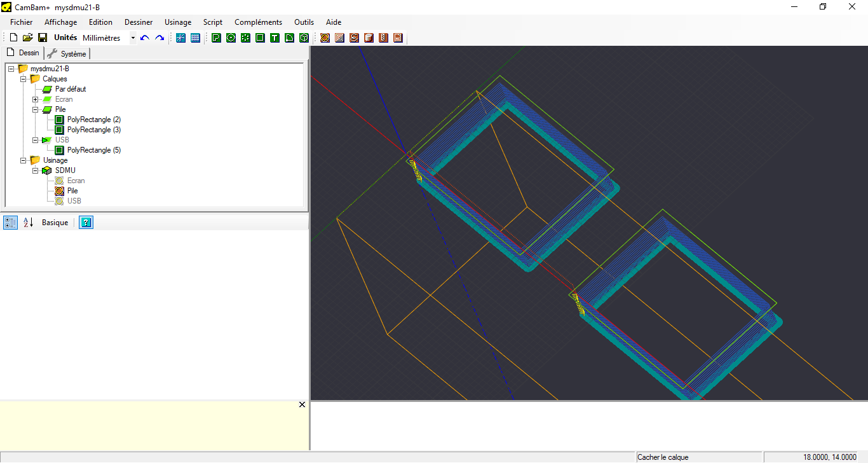Undo the last action

[145, 38]
